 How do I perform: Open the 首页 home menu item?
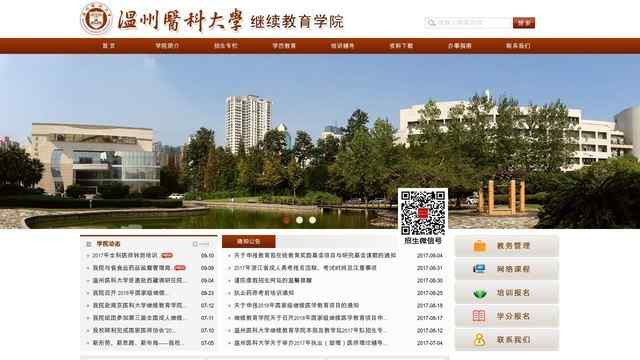click(x=109, y=46)
